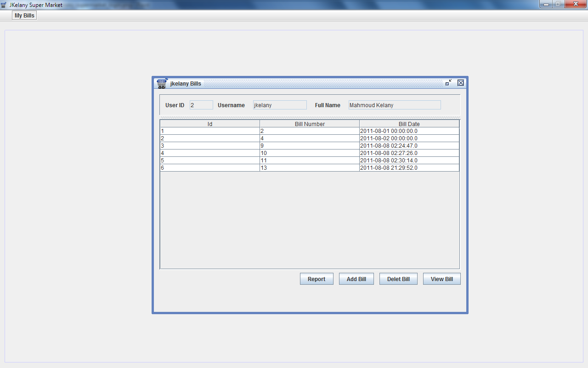Select the row with bill number 10
The height and width of the screenshot is (368, 588).
(310, 153)
